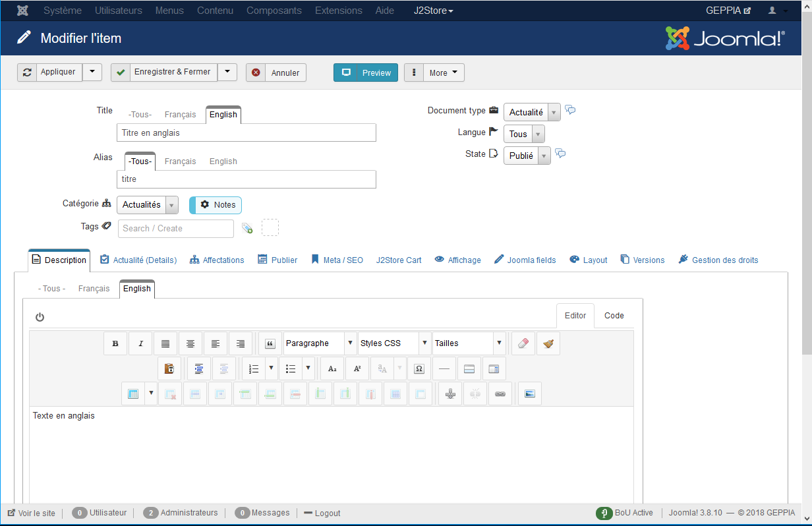Insert a special character (Omega)
This screenshot has width=812, height=526.
tap(419, 369)
